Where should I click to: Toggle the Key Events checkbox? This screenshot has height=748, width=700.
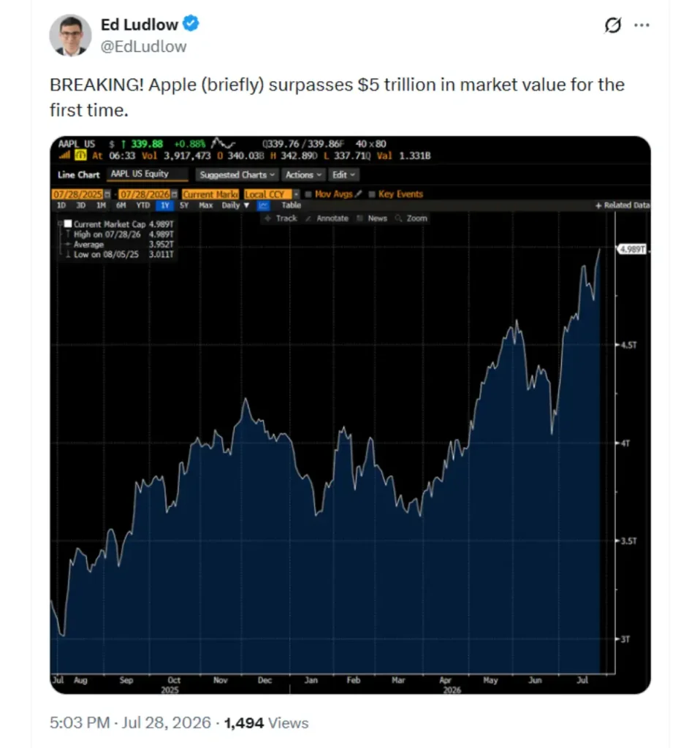tap(372, 194)
